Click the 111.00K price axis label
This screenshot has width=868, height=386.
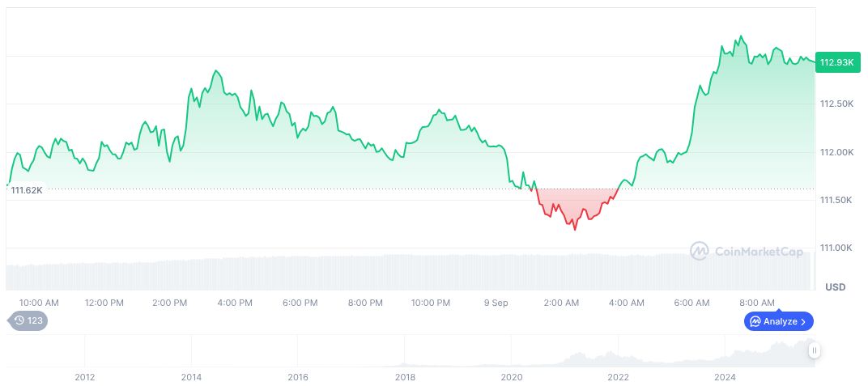[836, 248]
